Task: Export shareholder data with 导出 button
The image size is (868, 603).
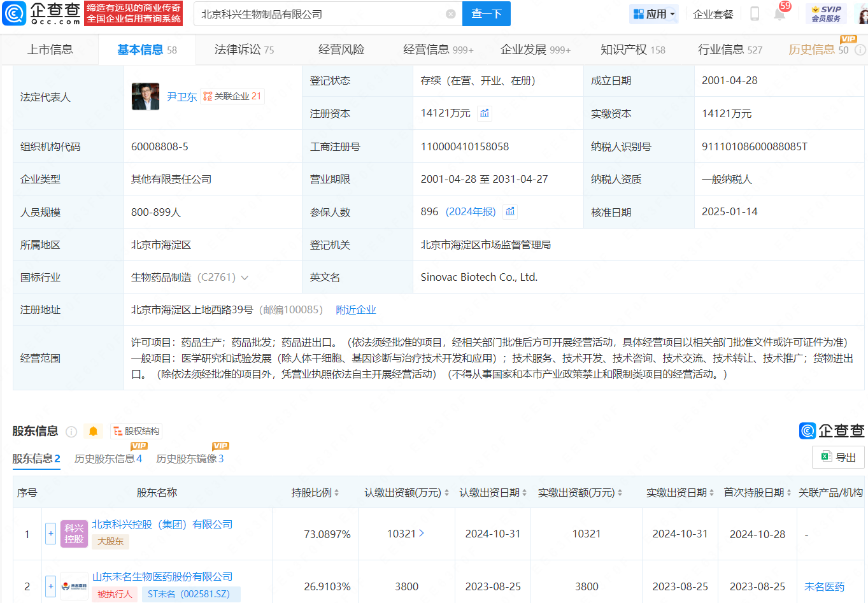Action: [838, 457]
